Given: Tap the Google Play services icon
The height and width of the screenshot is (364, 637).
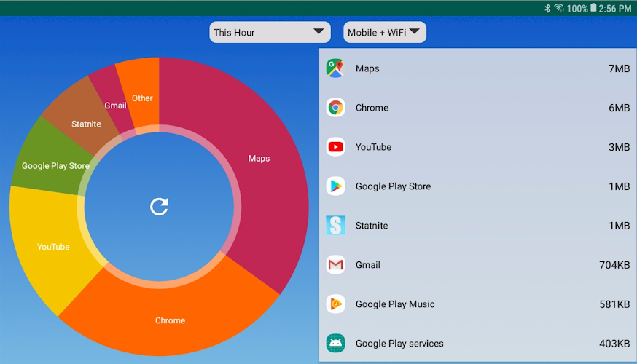Looking at the screenshot, I should [x=335, y=344].
